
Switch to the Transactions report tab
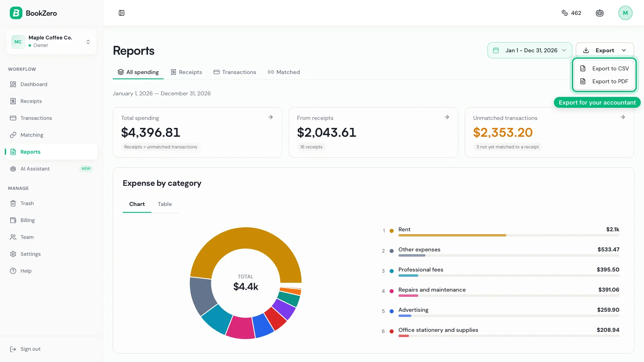(235, 72)
